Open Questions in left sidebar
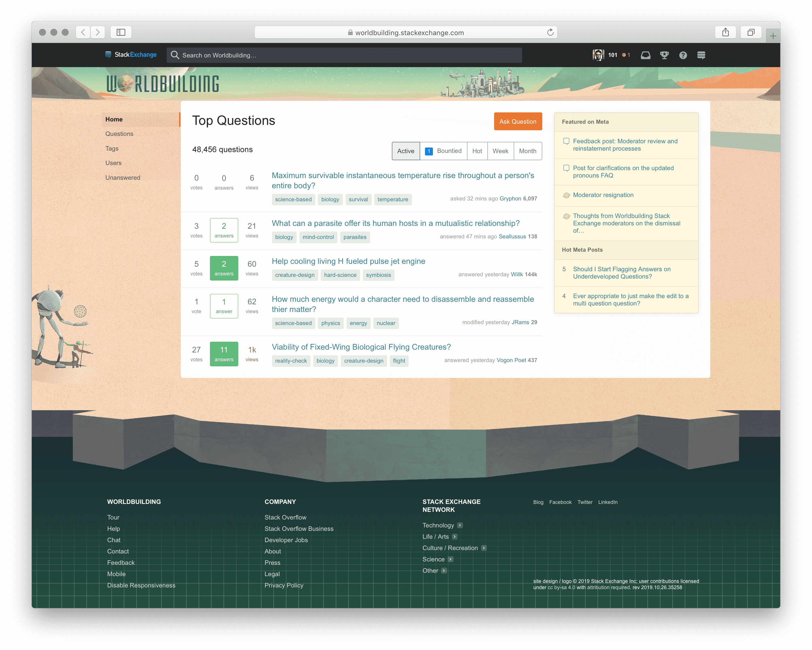This screenshot has height=650, width=812. point(119,134)
